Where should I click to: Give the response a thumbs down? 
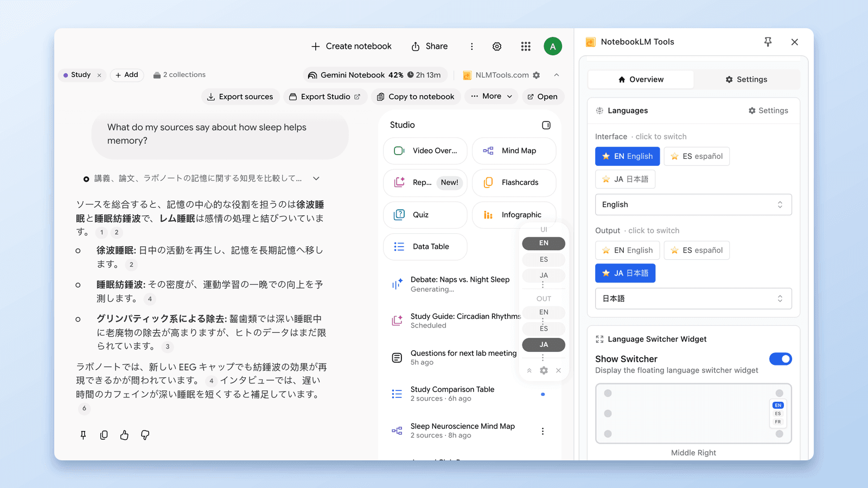[x=145, y=435]
